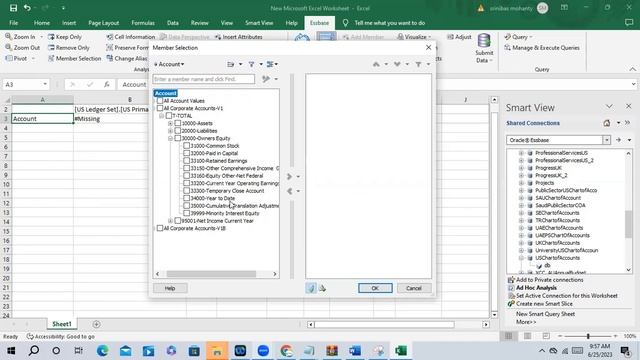This screenshot has height=360, width=640.
Task: Check the All Account Values checkbox
Action: point(160,101)
